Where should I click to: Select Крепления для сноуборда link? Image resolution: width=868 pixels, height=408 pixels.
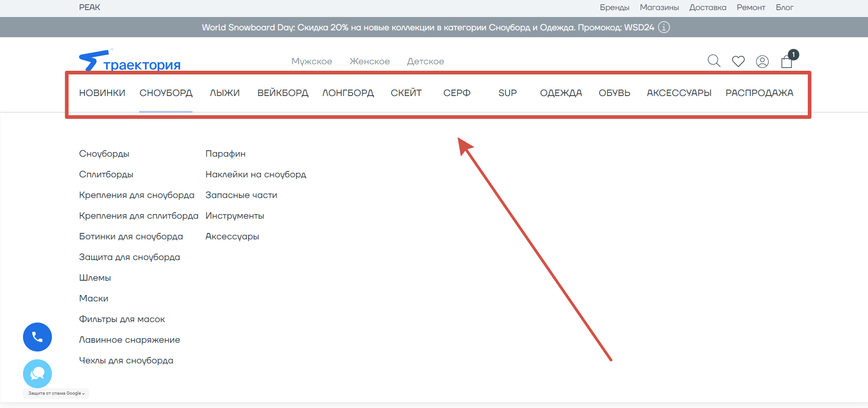coord(136,195)
